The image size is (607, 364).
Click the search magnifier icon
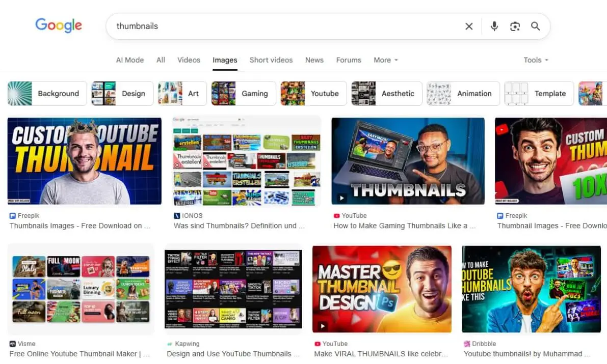coord(535,26)
